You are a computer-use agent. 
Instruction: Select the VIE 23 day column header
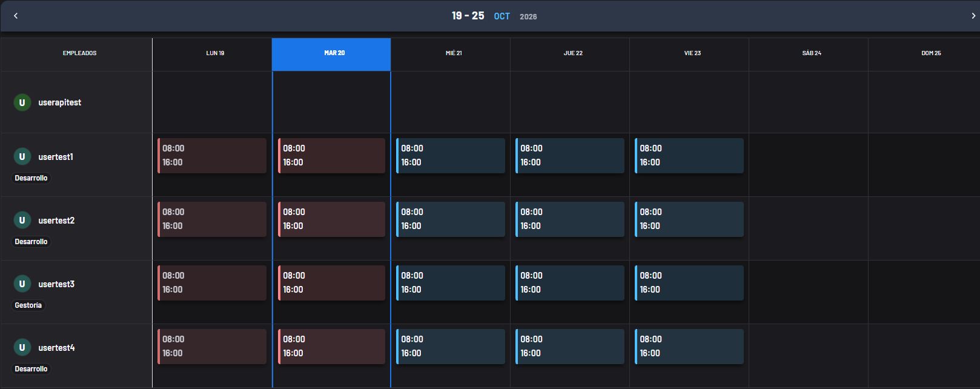[689, 55]
